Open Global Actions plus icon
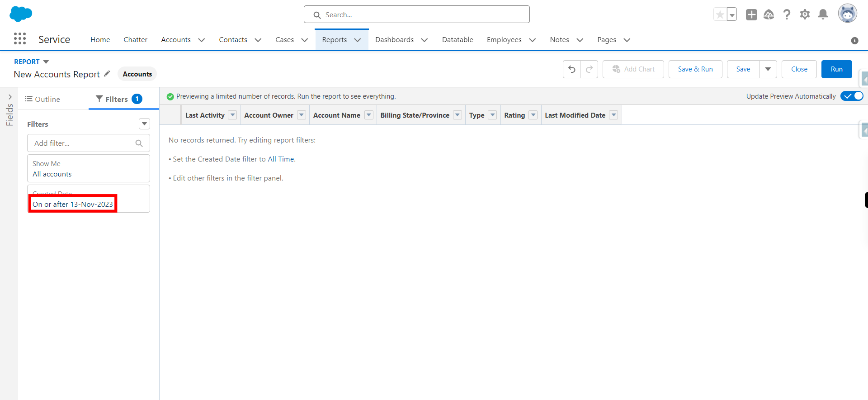This screenshot has height=400, width=868. pos(751,14)
